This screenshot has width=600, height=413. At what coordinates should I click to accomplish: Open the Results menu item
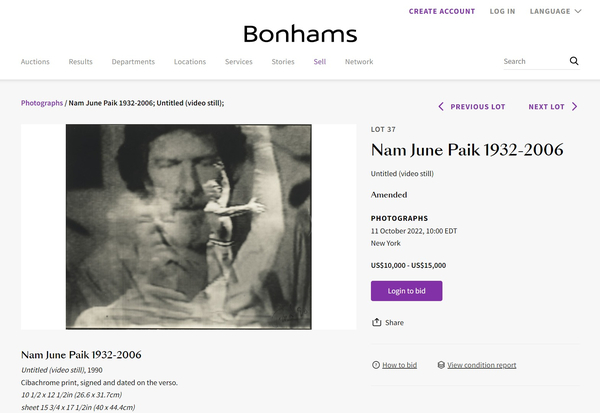[x=81, y=62]
